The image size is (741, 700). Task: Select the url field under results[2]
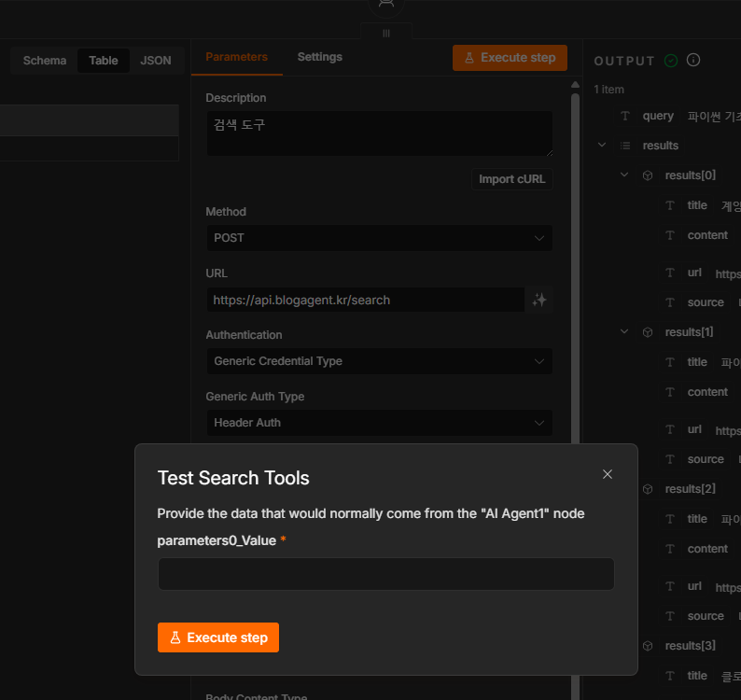(x=694, y=586)
